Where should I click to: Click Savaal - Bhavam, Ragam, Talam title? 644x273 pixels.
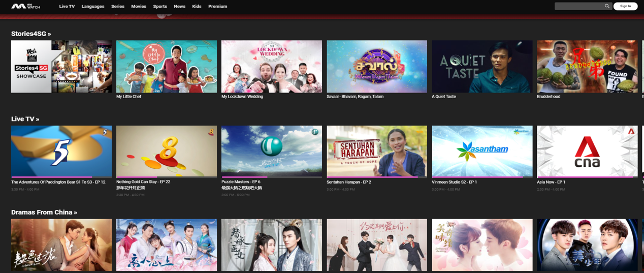click(x=355, y=97)
